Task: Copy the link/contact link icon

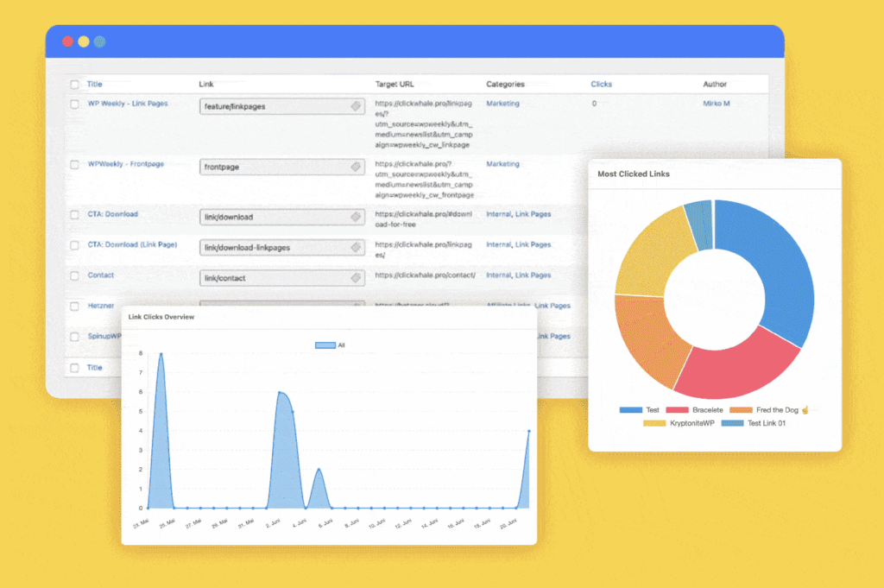Action: tap(356, 278)
